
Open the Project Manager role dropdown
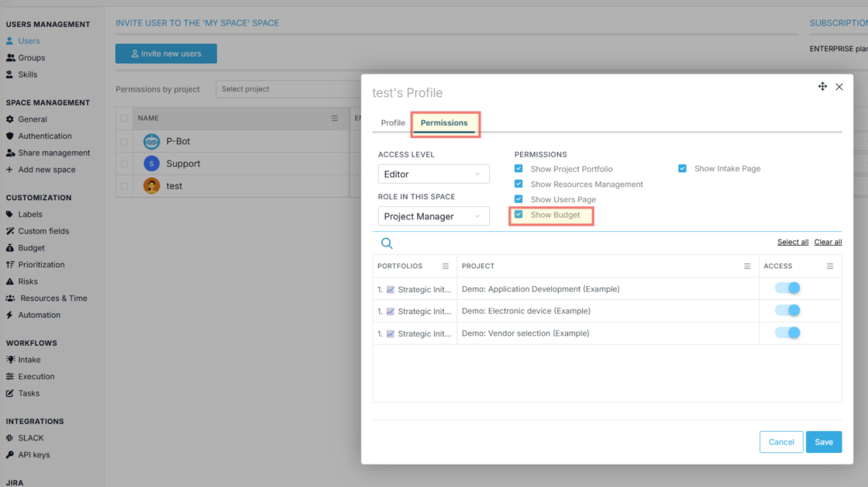pyautogui.click(x=433, y=216)
